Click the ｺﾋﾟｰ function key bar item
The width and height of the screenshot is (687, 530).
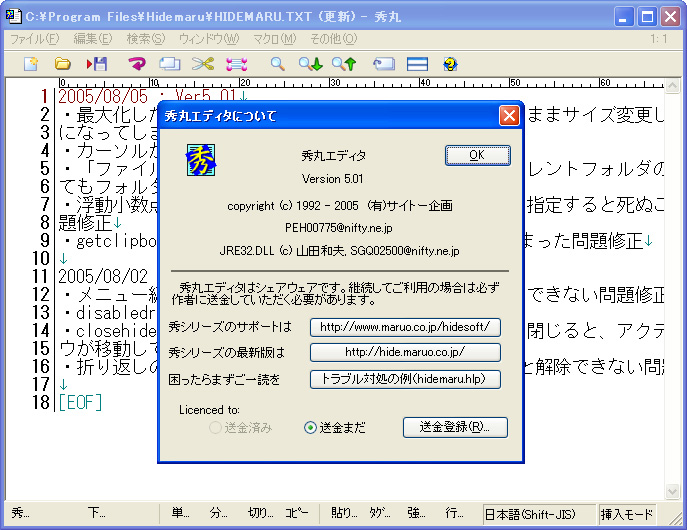tap(297, 512)
